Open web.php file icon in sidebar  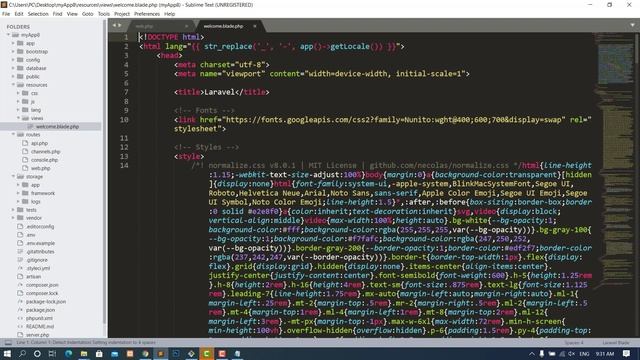(x=25, y=168)
